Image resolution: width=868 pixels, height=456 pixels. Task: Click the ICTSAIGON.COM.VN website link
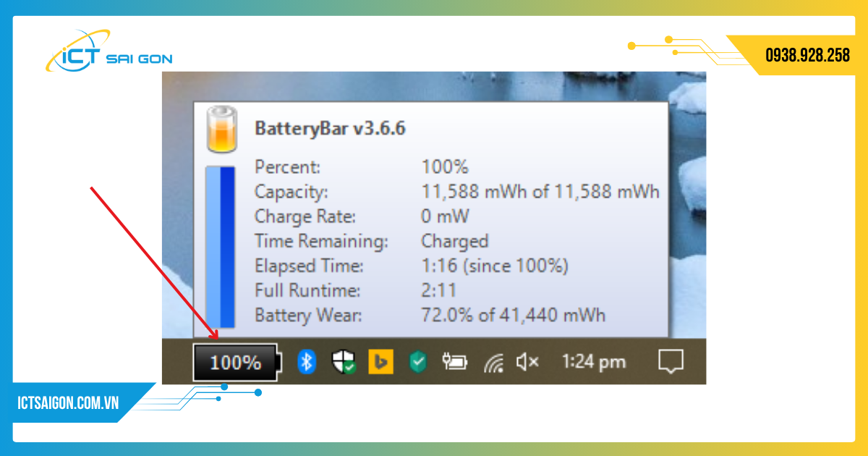[x=67, y=403]
